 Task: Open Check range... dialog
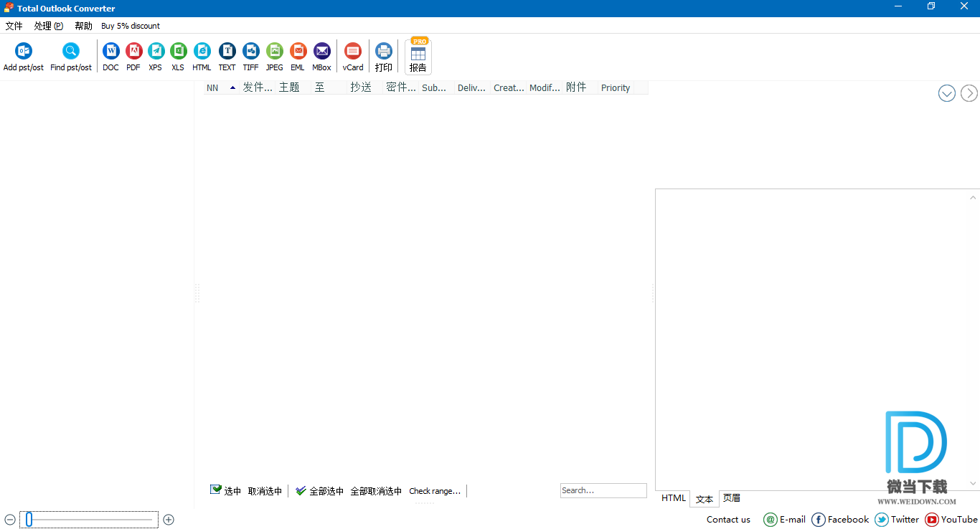pyautogui.click(x=435, y=491)
